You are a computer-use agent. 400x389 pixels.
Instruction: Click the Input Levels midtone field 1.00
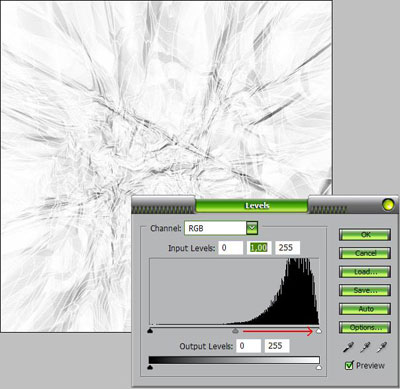coord(259,248)
